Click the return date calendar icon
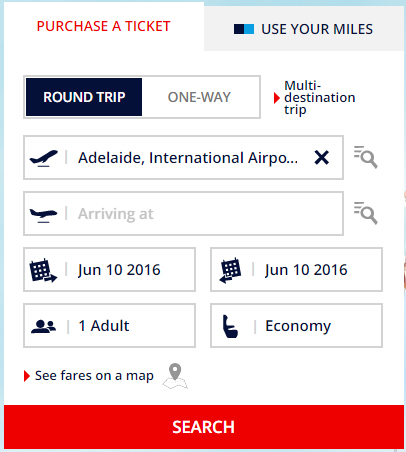Screen dimensions: 406x452 click(230, 270)
